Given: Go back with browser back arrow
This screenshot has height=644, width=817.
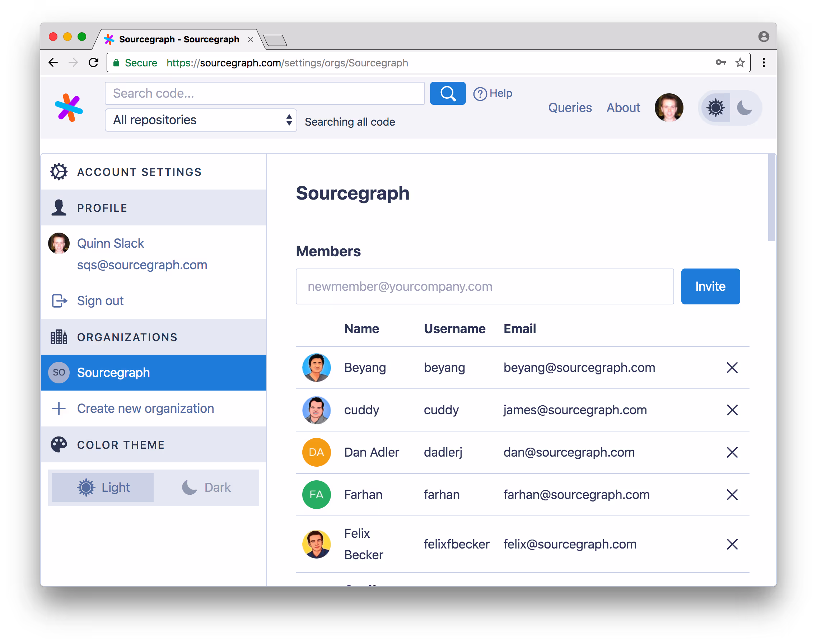Looking at the screenshot, I should pos(53,62).
